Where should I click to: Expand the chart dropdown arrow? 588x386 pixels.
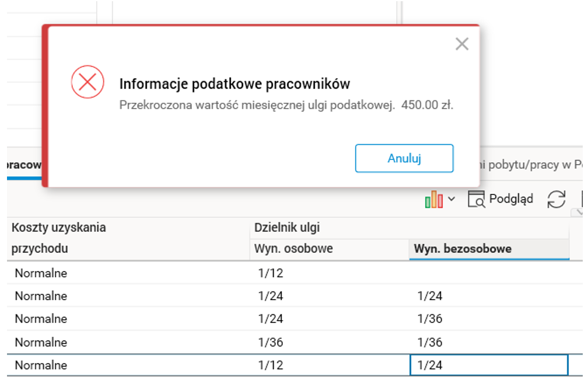click(x=452, y=200)
